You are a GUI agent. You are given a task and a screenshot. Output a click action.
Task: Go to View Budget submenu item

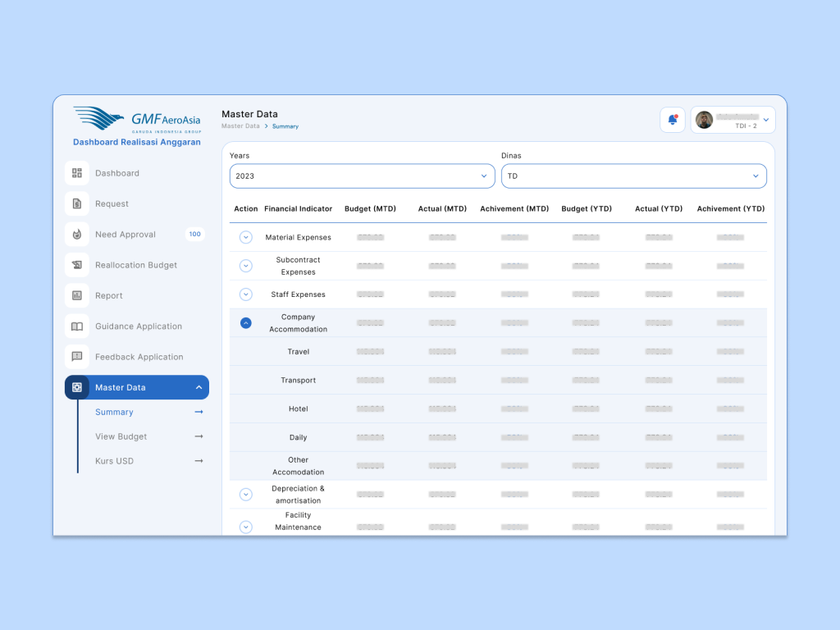point(121,436)
